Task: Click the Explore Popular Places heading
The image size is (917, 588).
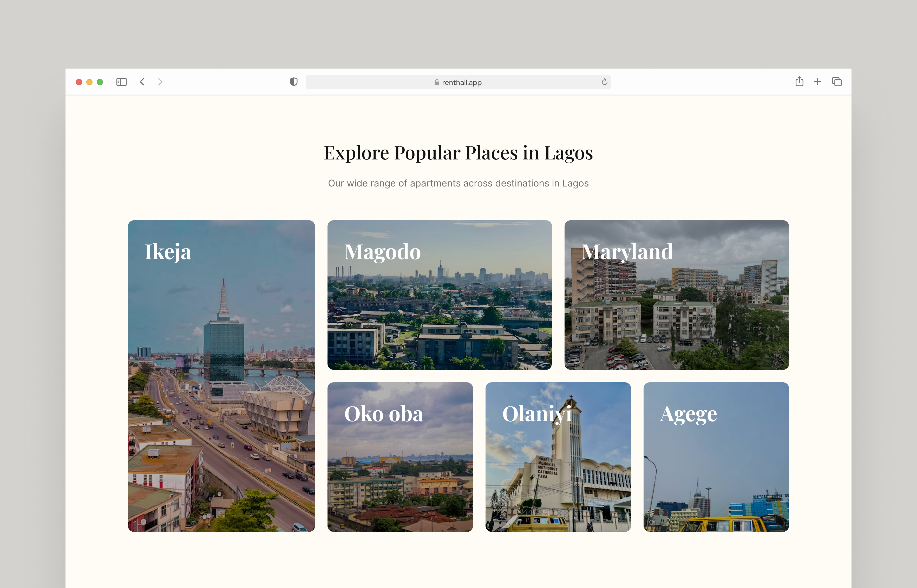Action: (x=458, y=153)
